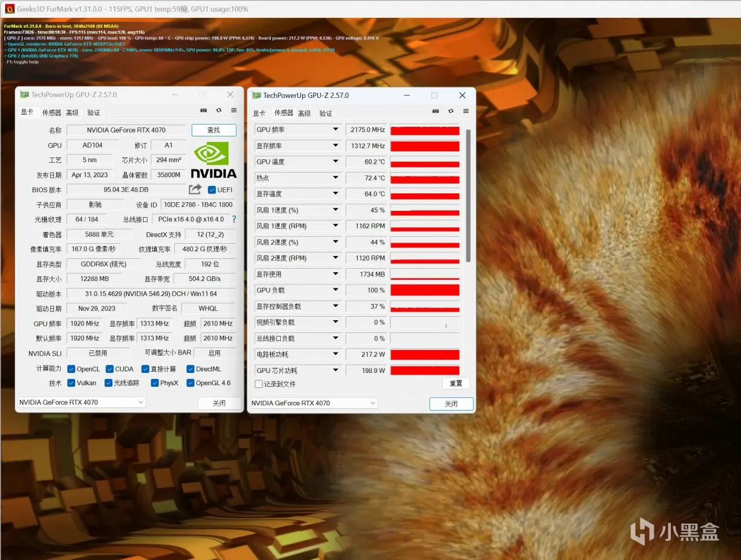741x560 pixels.
Task: Click the Apr 13, 2023 release date field
Action: [x=89, y=175]
